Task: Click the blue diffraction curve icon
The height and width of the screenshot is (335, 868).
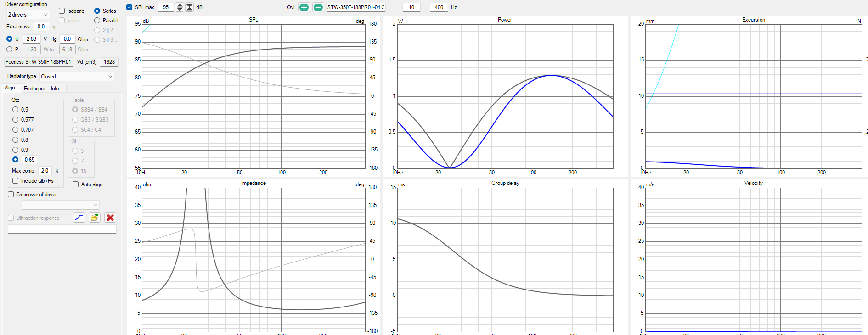Action: tap(79, 218)
